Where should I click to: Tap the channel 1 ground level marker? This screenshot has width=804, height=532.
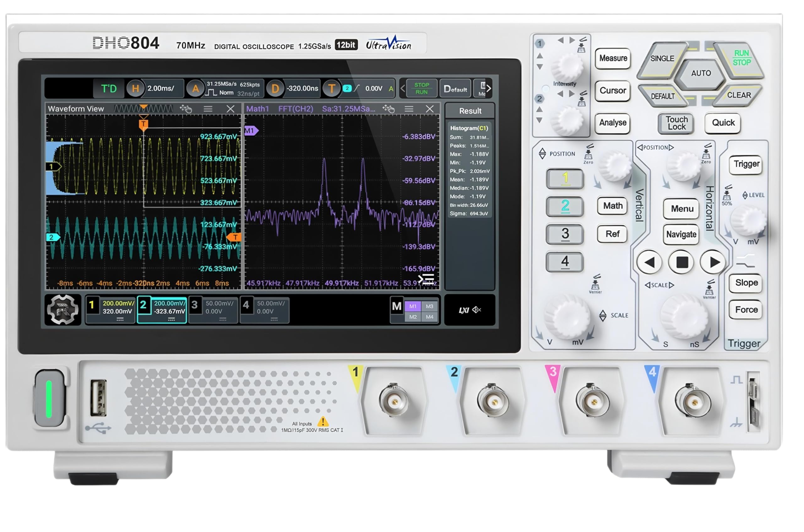click(x=53, y=166)
